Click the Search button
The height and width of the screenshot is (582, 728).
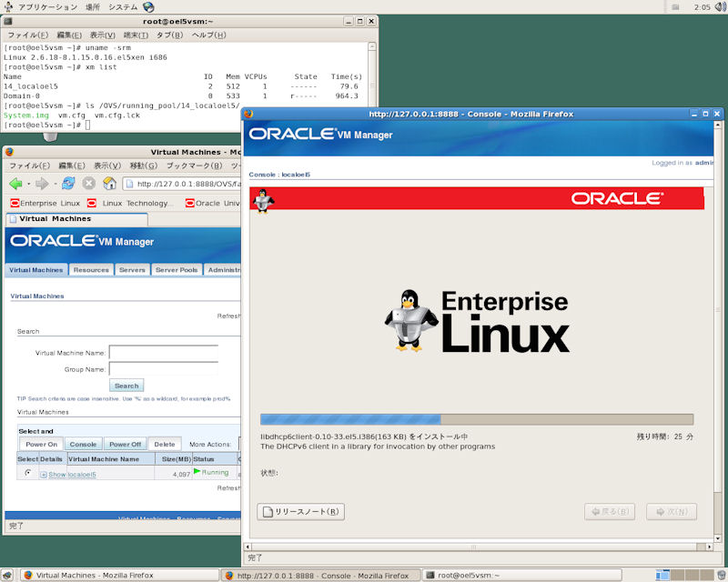point(126,386)
